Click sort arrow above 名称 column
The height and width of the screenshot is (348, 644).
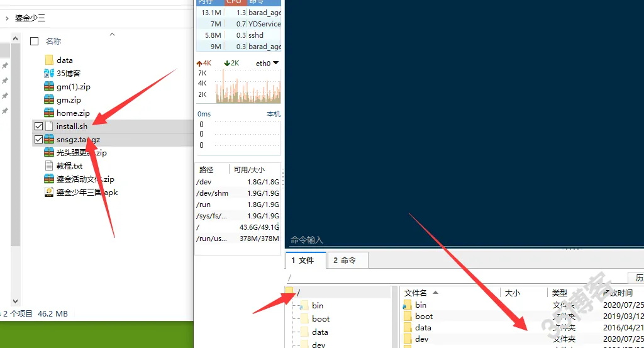click(112, 35)
